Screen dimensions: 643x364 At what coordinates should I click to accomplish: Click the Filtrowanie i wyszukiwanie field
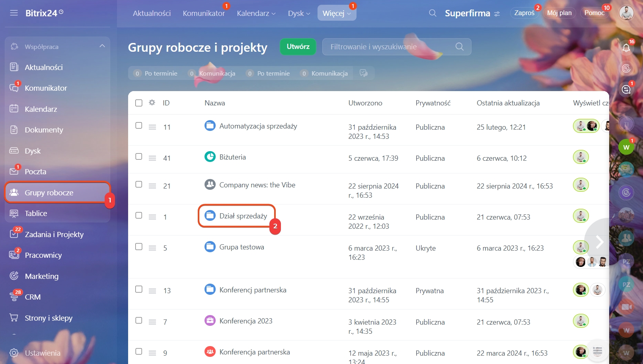point(397,47)
